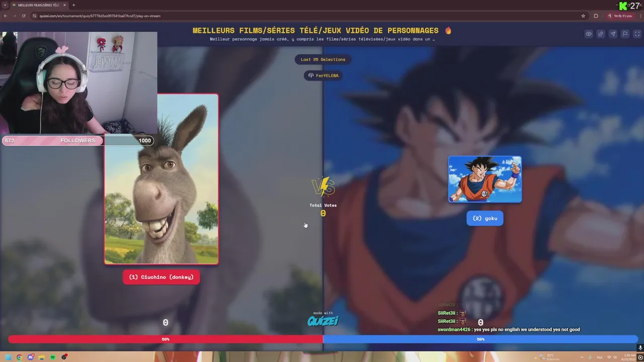Viewport: 644px width, 362px height.
Task: Click the Goku character image card
Action: [x=485, y=179]
